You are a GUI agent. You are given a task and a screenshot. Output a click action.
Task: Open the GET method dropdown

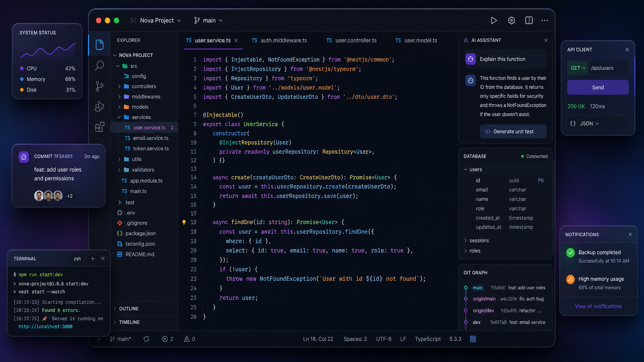[577, 68]
